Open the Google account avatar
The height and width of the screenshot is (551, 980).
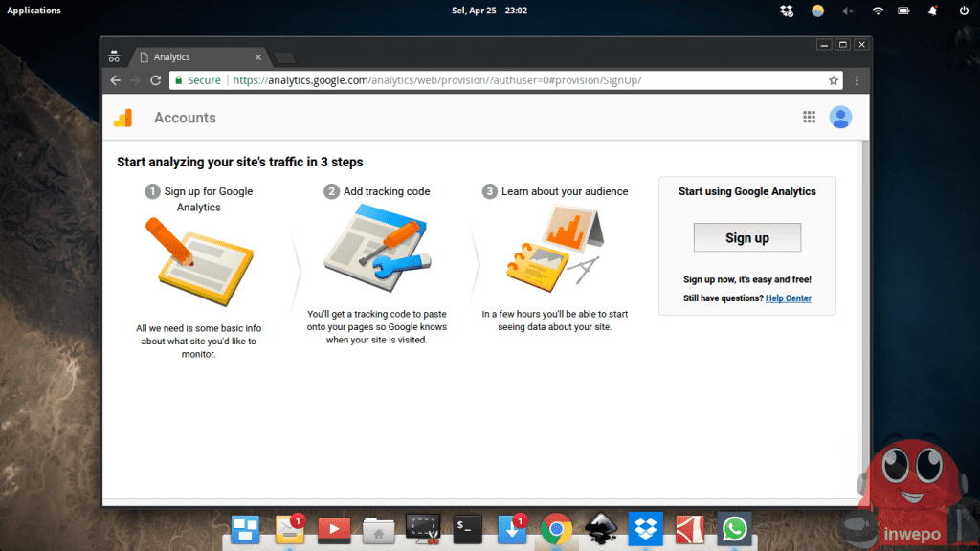coord(840,117)
